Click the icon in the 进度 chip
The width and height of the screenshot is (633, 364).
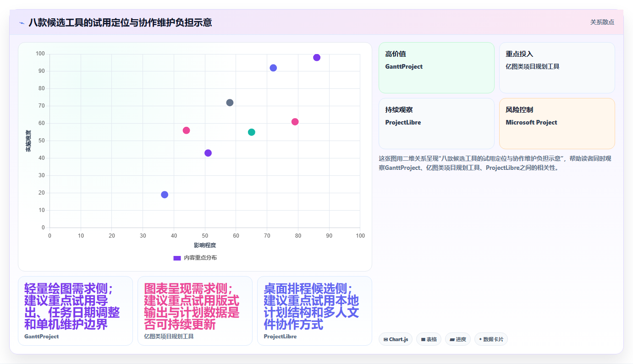click(x=452, y=340)
